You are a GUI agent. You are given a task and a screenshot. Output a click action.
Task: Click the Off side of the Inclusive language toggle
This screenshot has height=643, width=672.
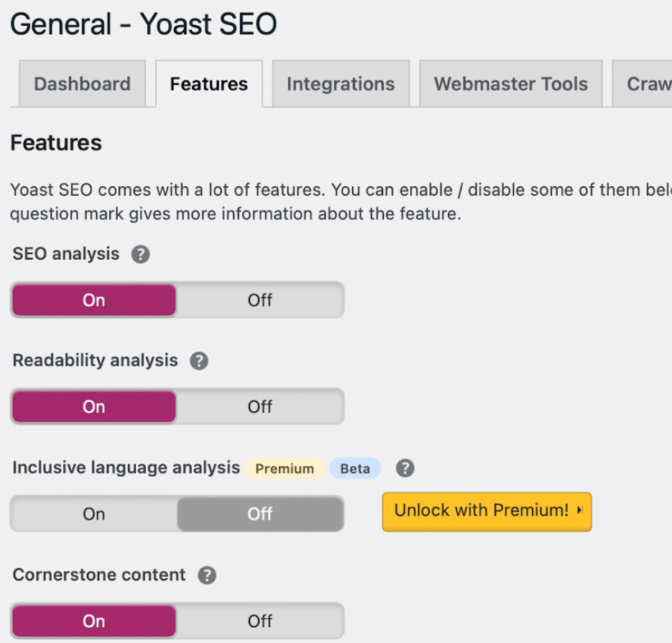click(260, 514)
